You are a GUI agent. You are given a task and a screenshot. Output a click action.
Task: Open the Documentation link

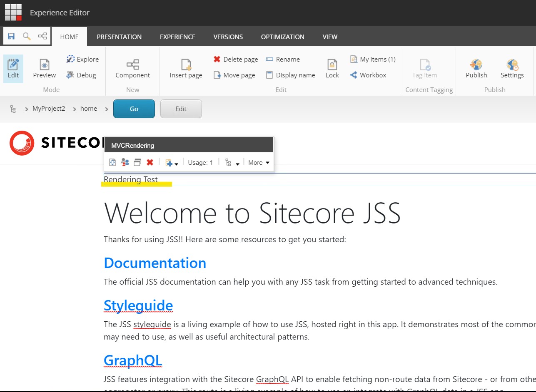tap(155, 263)
